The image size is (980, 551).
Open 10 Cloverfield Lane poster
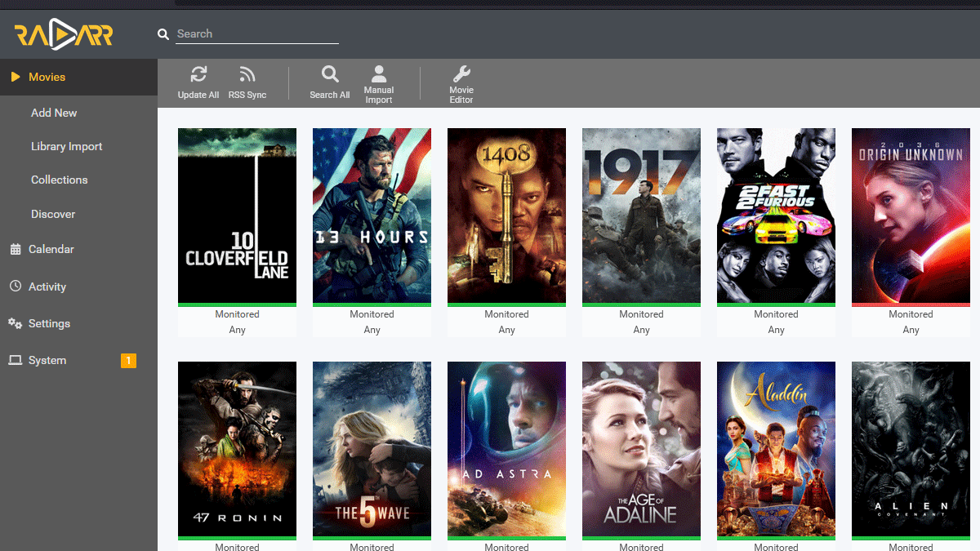point(237,216)
